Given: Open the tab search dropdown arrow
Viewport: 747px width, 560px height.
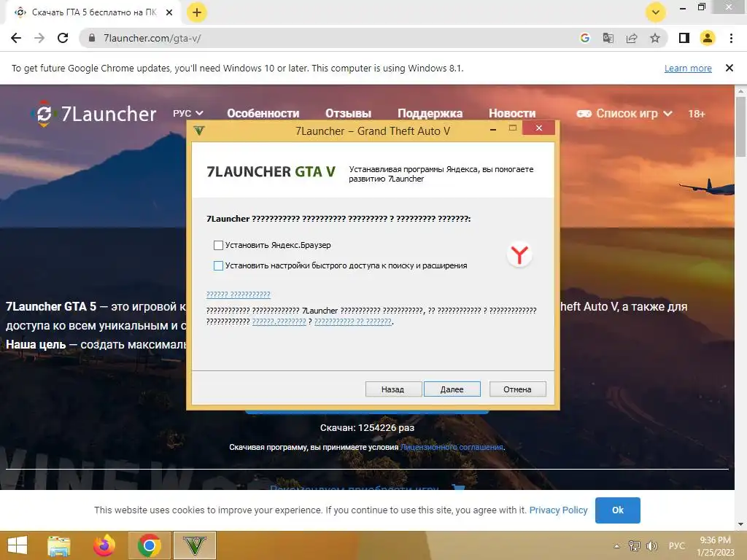Looking at the screenshot, I should [x=656, y=12].
